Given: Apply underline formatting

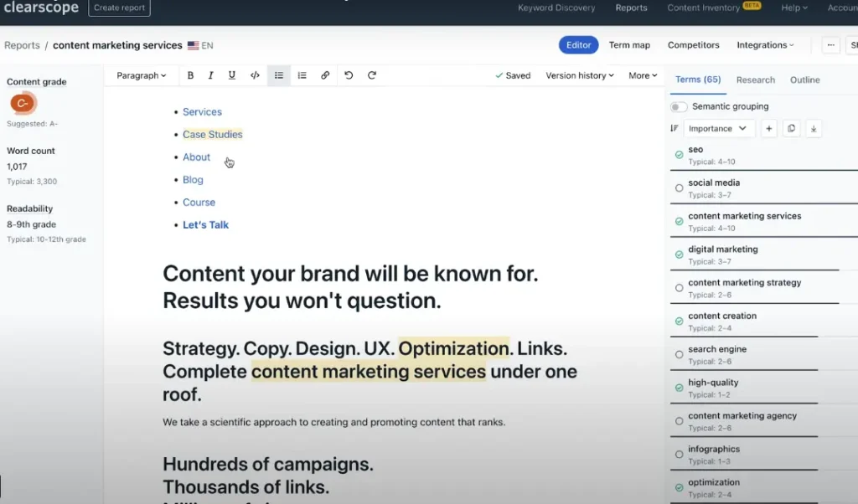Looking at the screenshot, I should 232,75.
